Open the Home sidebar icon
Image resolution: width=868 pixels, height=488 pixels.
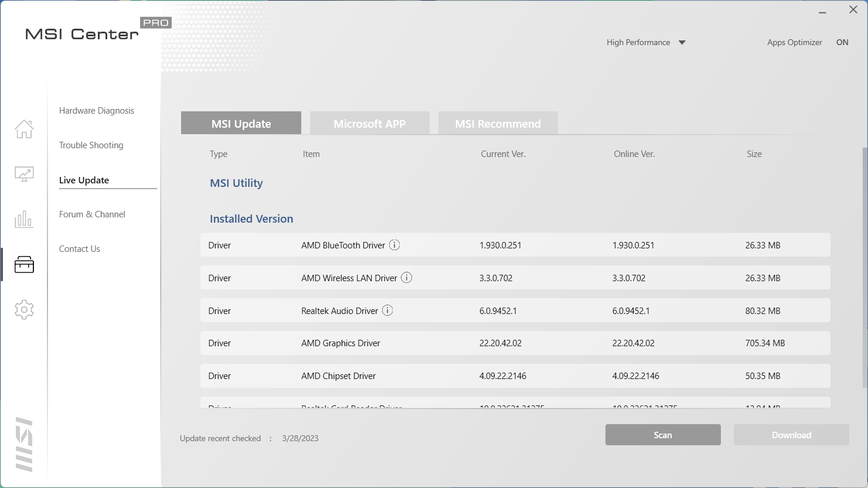coord(24,129)
